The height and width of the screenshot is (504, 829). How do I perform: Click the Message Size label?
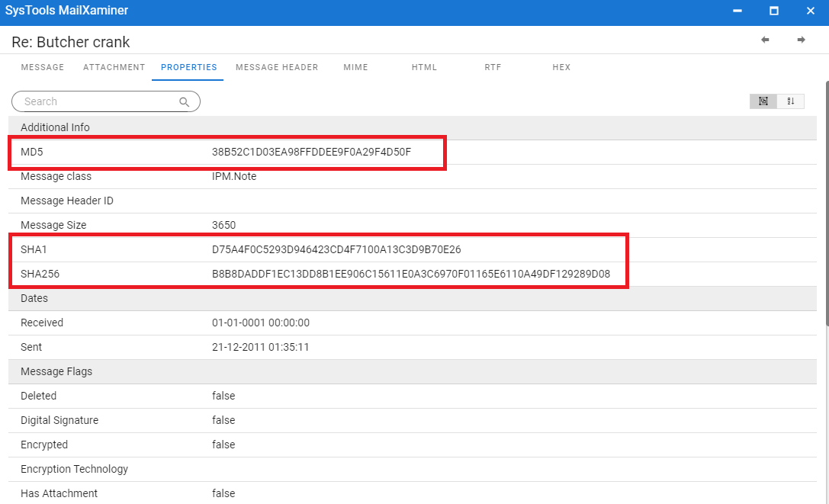pos(53,225)
